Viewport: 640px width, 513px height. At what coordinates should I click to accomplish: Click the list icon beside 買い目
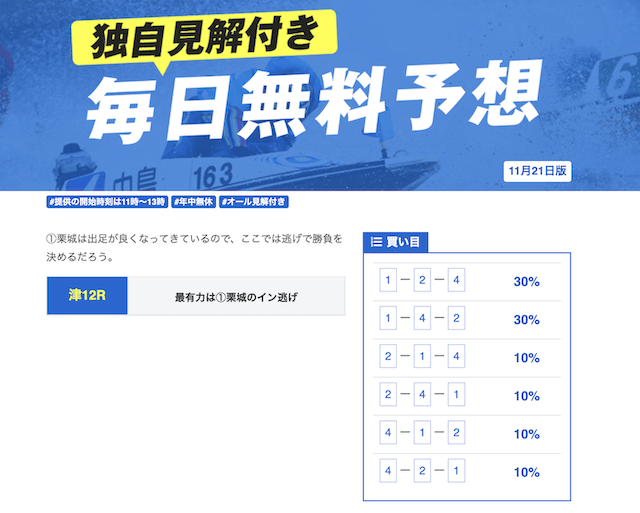[x=376, y=242]
